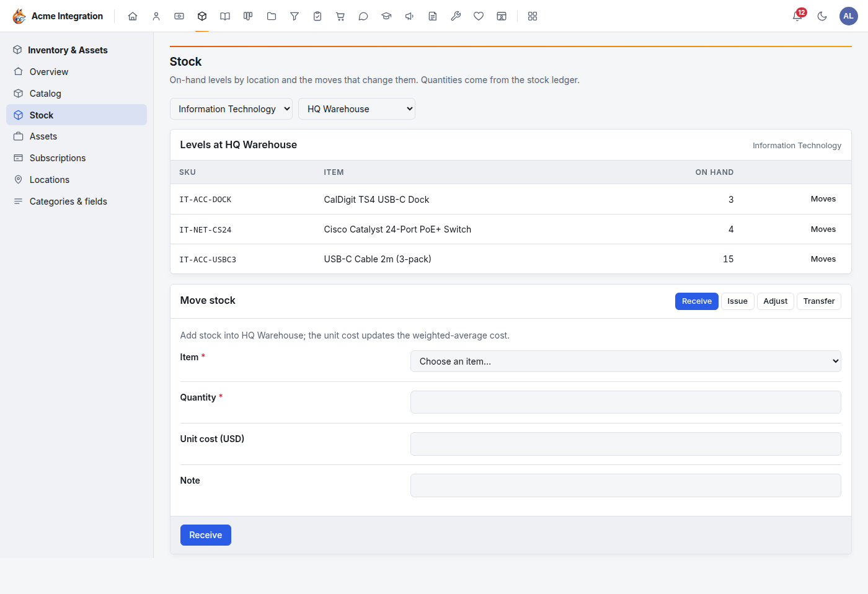Open the folder icon in top navigation
The image size is (868, 594).
[x=272, y=16]
